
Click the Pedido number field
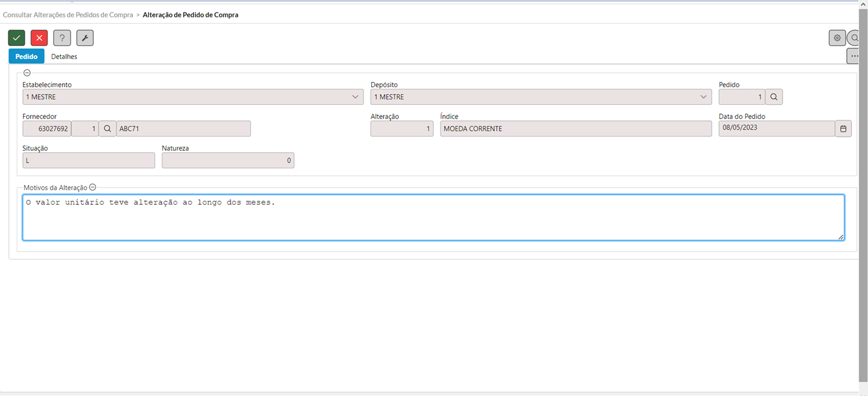click(x=741, y=97)
